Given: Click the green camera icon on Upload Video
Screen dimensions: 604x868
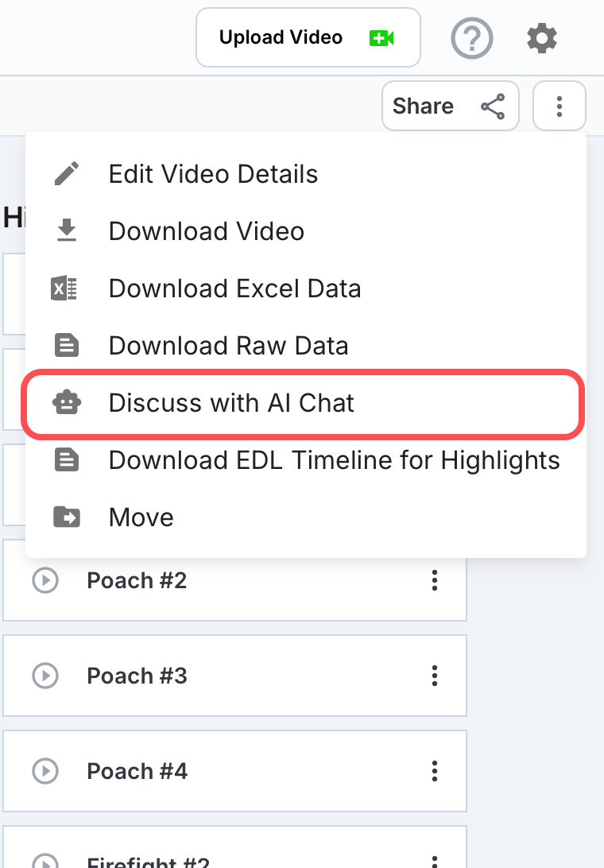Looking at the screenshot, I should tap(381, 38).
